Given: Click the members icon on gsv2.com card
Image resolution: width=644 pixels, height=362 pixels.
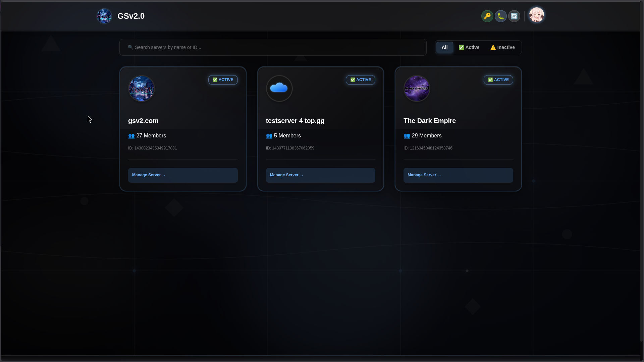Looking at the screenshot, I should [x=131, y=136].
